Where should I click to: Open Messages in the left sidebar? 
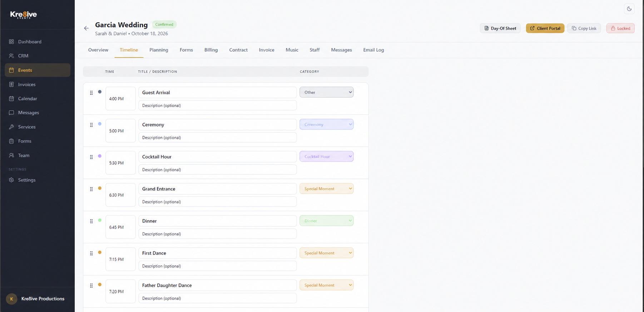38,113
